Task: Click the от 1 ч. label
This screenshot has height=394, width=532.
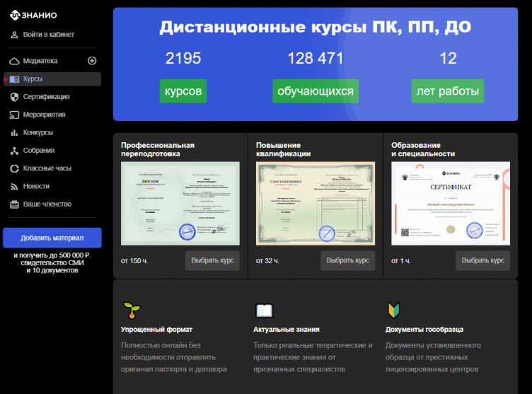Action: pos(400,261)
